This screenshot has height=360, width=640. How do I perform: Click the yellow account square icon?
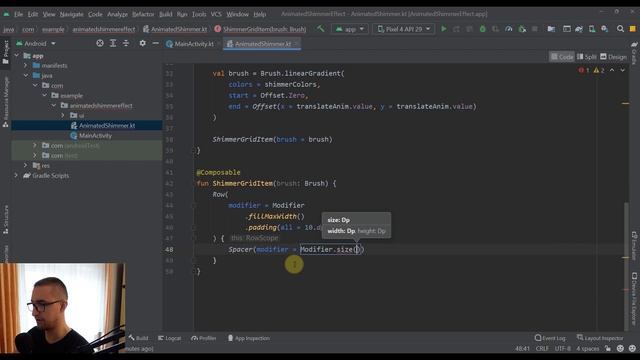click(x=633, y=29)
